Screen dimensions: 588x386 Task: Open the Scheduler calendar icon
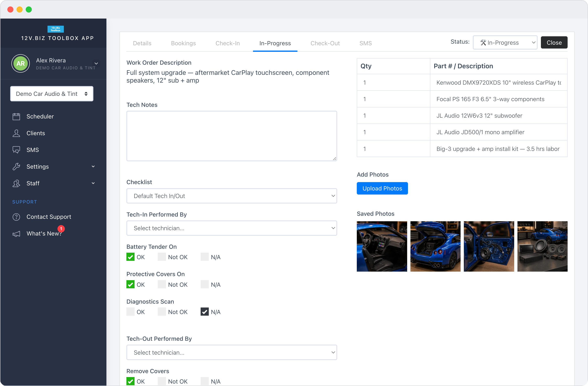(16, 116)
